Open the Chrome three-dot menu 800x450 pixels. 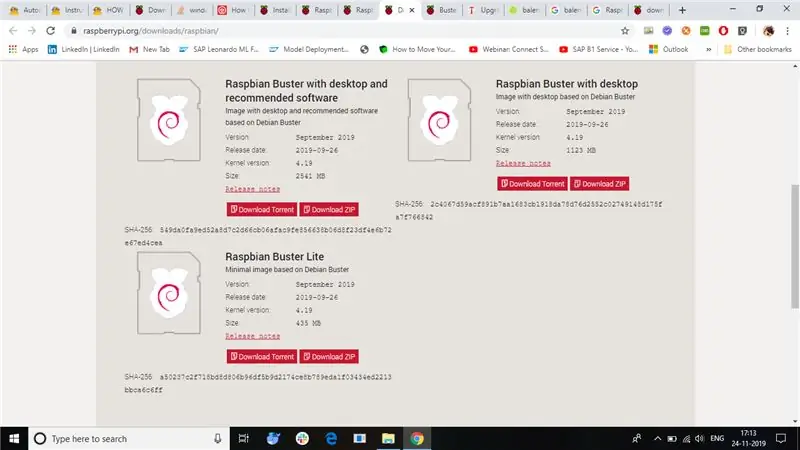787,31
